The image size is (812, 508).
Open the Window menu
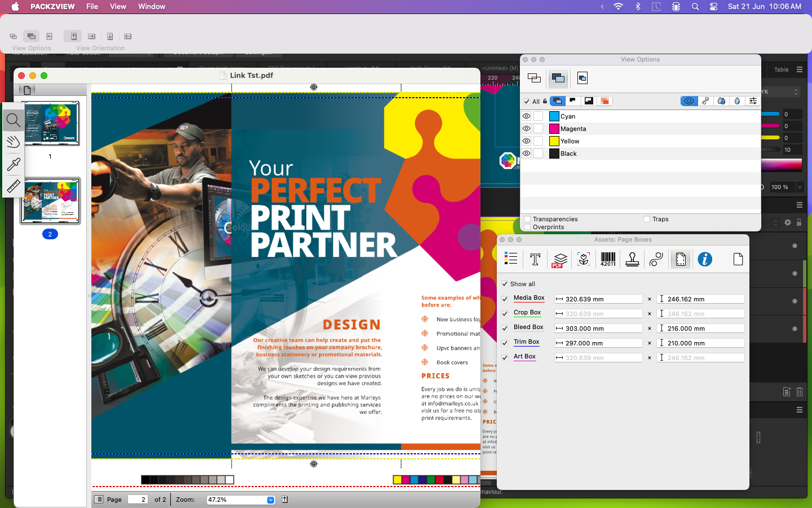pos(152,7)
